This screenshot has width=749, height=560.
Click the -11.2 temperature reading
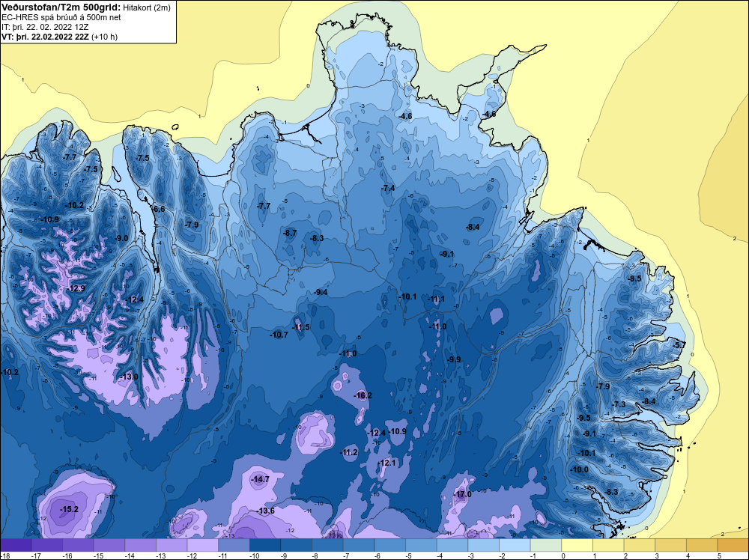[349, 452]
